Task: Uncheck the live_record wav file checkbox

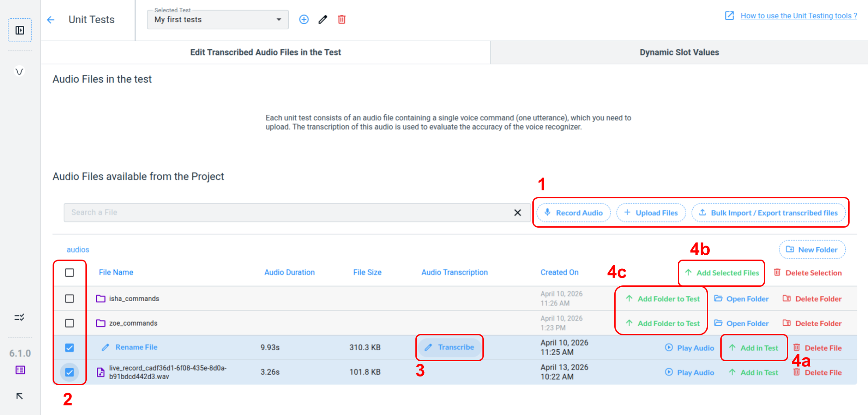Action: coord(69,372)
